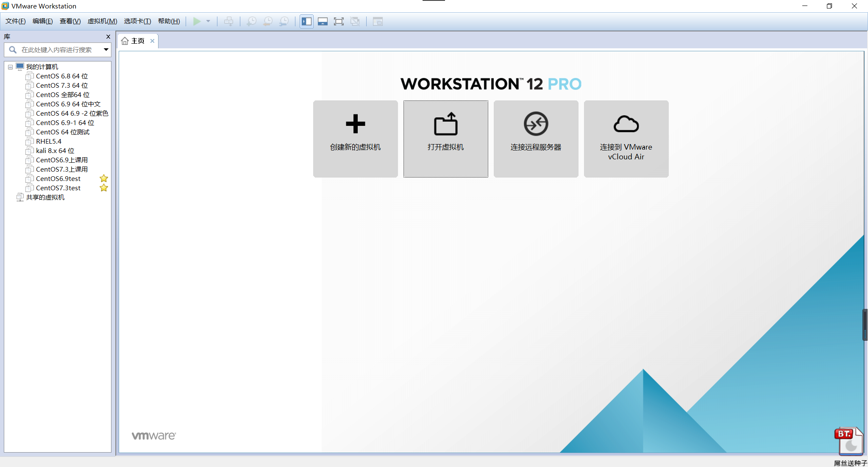
Task: Click the revert to snapshot toolbar icon
Action: (268, 21)
